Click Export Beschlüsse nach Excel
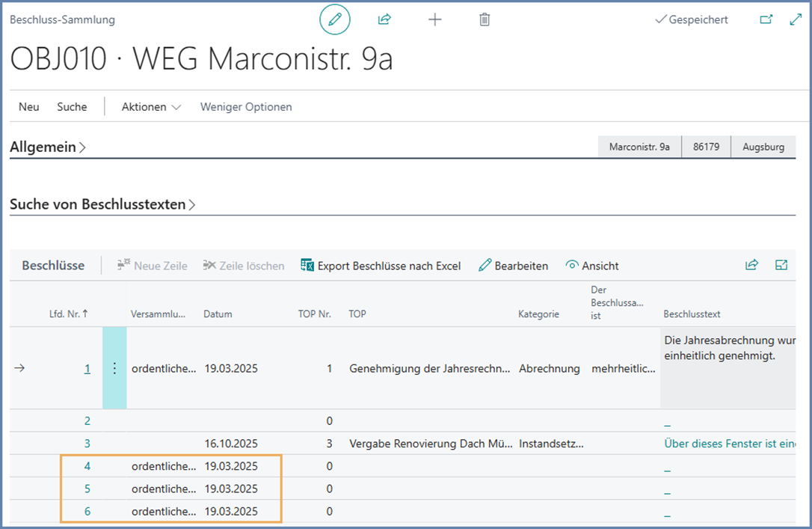Image resolution: width=812 pixels, height=529 pixels. click(x=381, y=266)
